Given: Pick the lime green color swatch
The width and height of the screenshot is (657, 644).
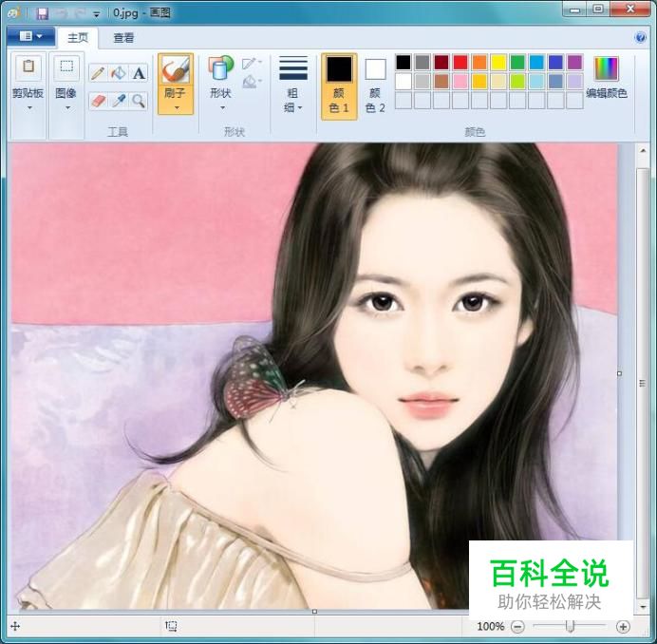Looking at the screenshot, I should click(517, 82).
